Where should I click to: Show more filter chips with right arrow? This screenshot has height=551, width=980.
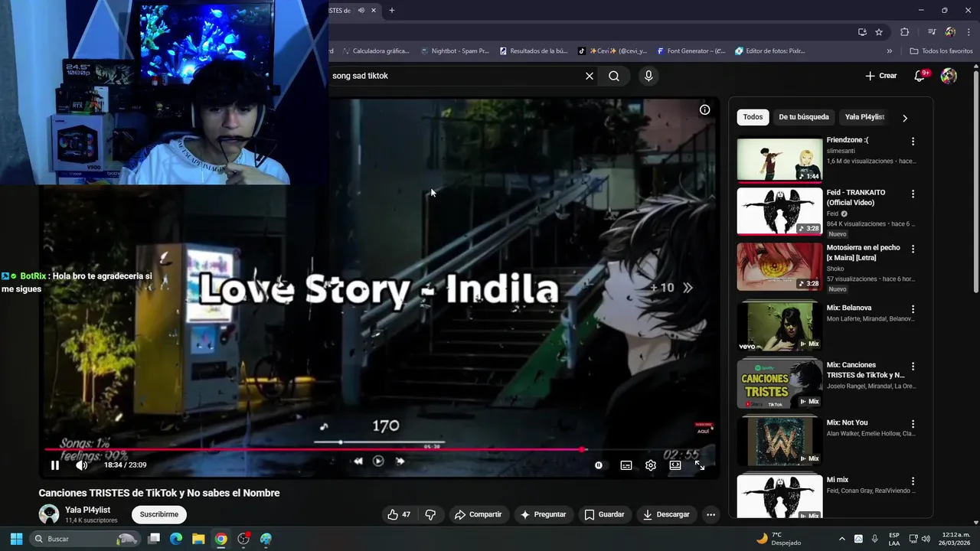(x=904, y=118)
